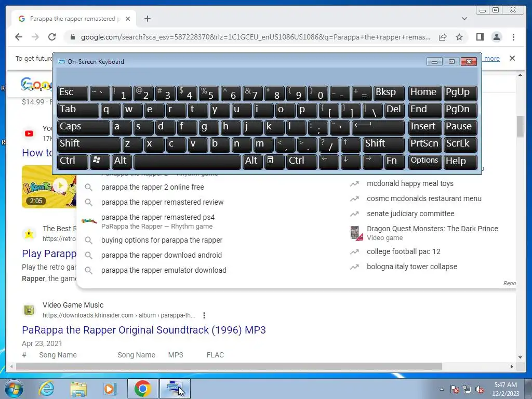
Task: Hit the Enter key on On-Screen Keyboard
Action: [x=378, y=127]
